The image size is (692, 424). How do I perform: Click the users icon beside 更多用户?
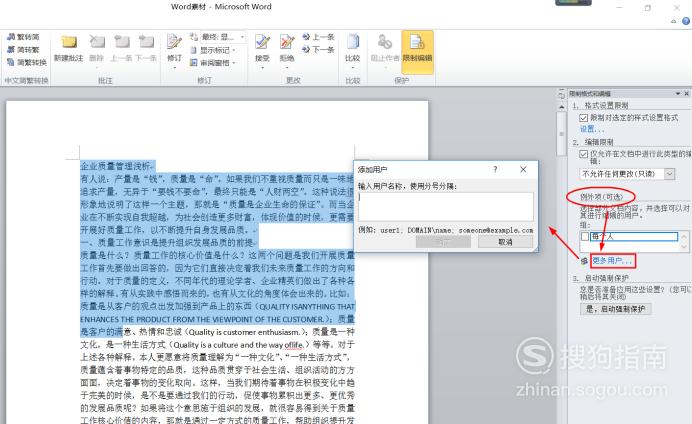(x=584, y=261)
